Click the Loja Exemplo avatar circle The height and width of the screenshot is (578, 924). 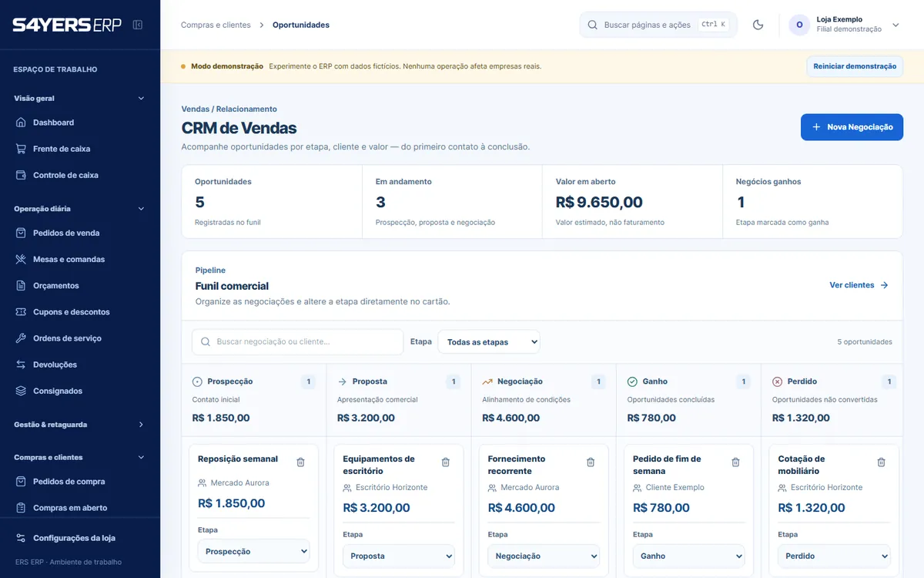point(799,25)
